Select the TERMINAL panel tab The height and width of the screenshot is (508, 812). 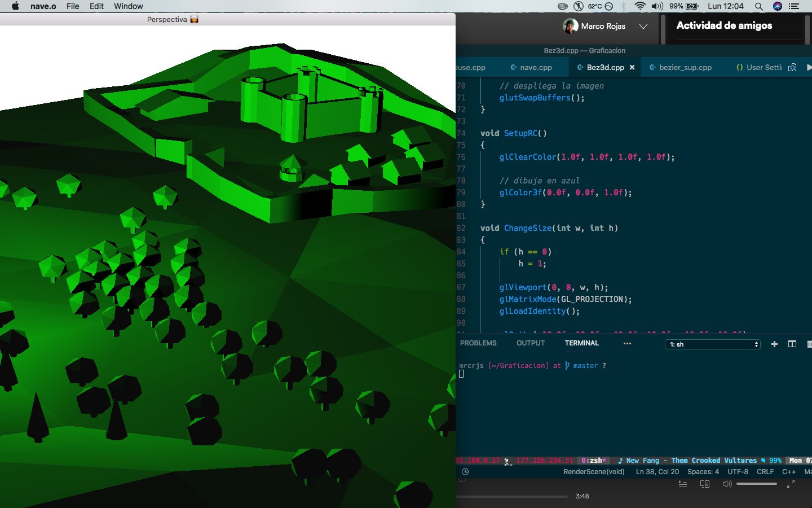pyautogui.click(x=581, y=343)
